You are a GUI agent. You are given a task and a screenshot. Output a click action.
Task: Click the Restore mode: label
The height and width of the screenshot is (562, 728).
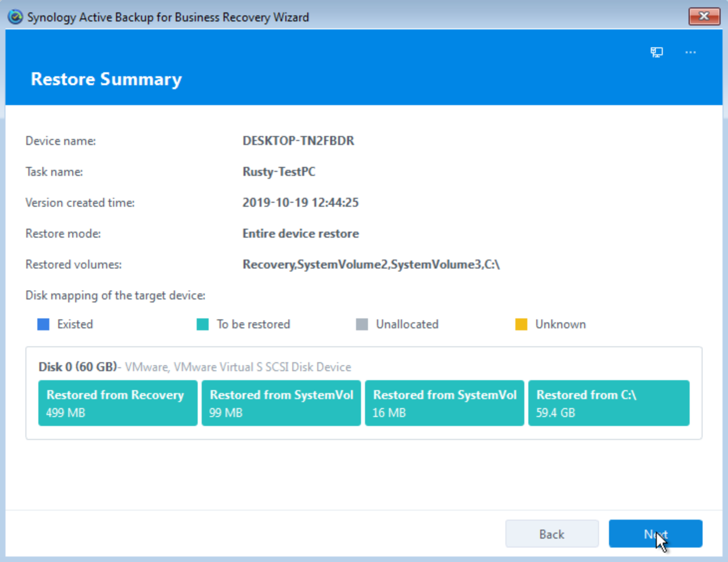pos(63,234)
